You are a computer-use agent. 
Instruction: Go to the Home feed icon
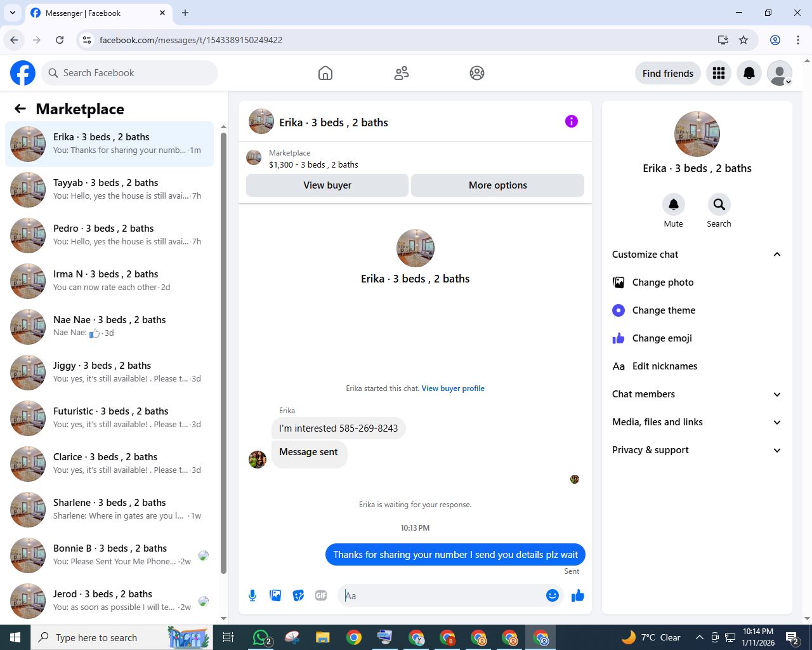325,73
